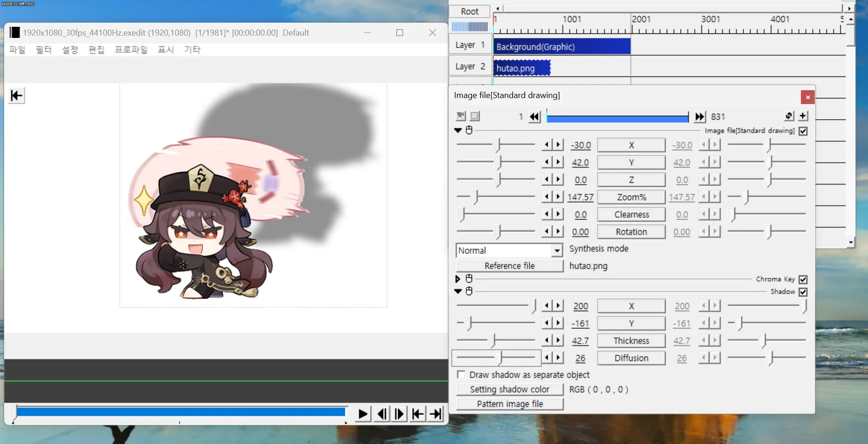Click the timeline vertical scrollbar down arrow
This screenshot has height=444, width=868.
coord(850,242)
